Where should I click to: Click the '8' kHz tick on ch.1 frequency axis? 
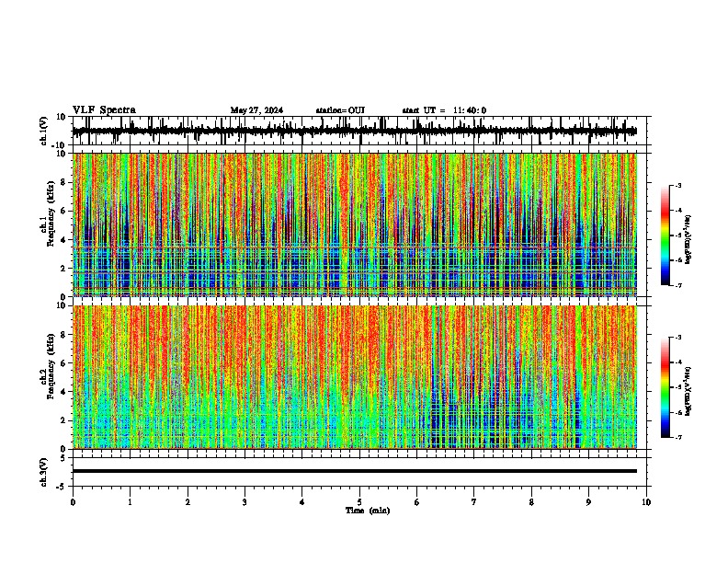63,182
